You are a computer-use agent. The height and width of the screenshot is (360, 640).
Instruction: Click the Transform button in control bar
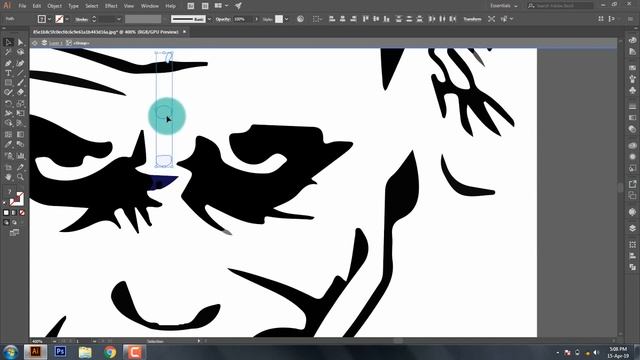tap(472, 19)
